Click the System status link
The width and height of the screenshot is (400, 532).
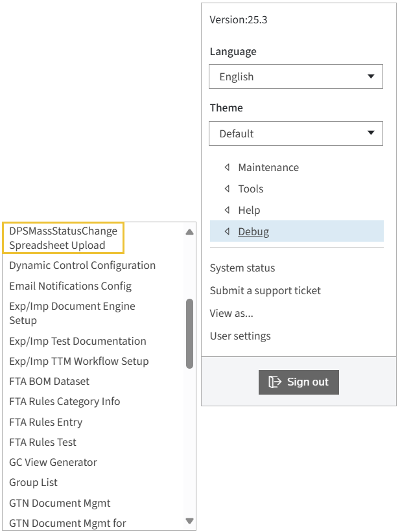point(242,268)
